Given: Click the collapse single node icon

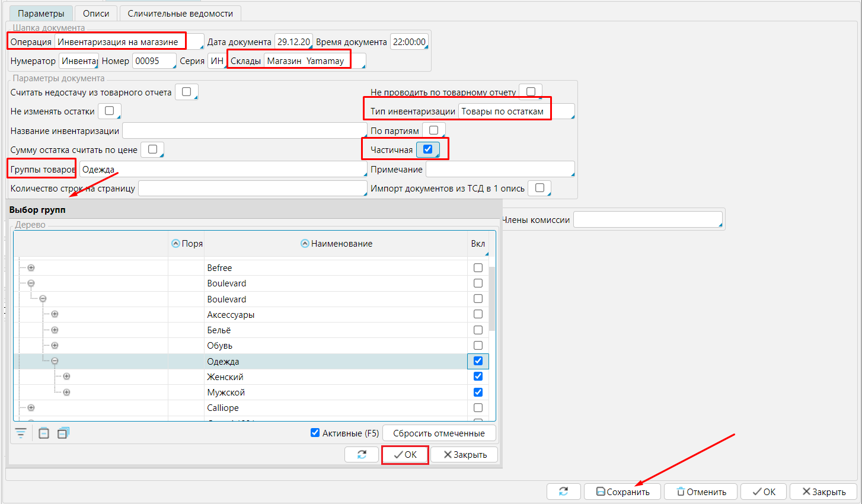Looking at the screenshot, I should tap(44, 433).
